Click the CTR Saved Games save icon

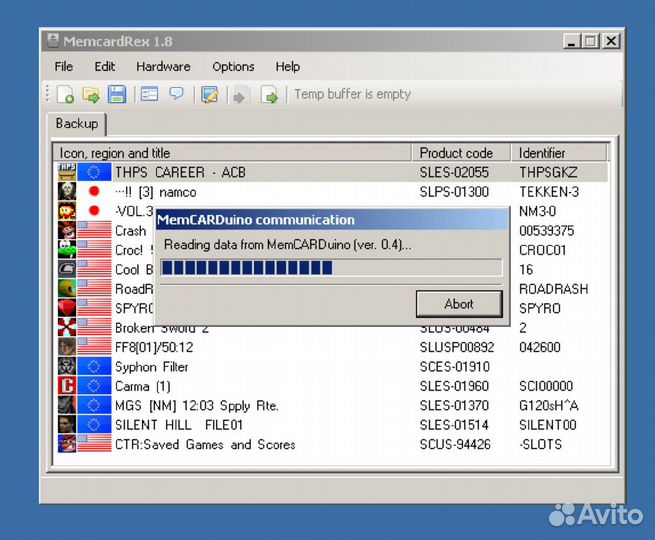pos(67,444)
